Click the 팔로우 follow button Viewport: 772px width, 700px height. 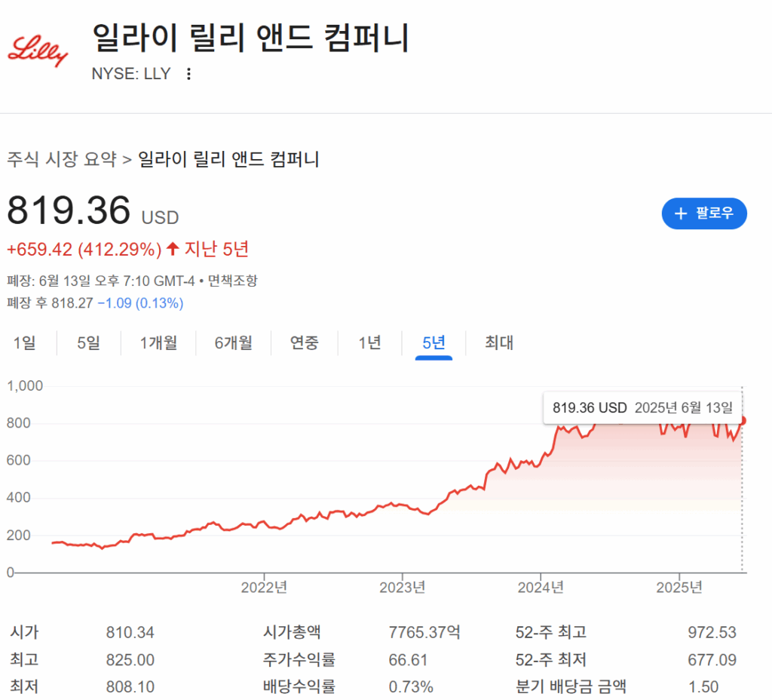point(704,213)
